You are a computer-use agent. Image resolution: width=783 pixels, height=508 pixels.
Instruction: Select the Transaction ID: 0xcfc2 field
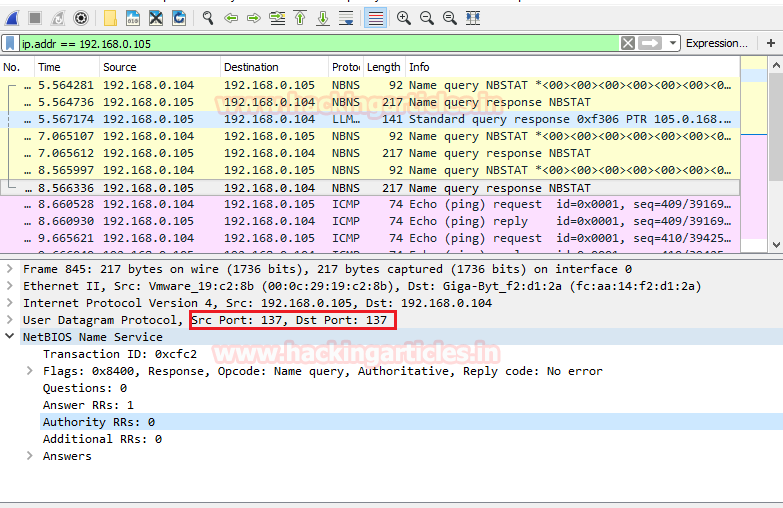tap(120, 354)
